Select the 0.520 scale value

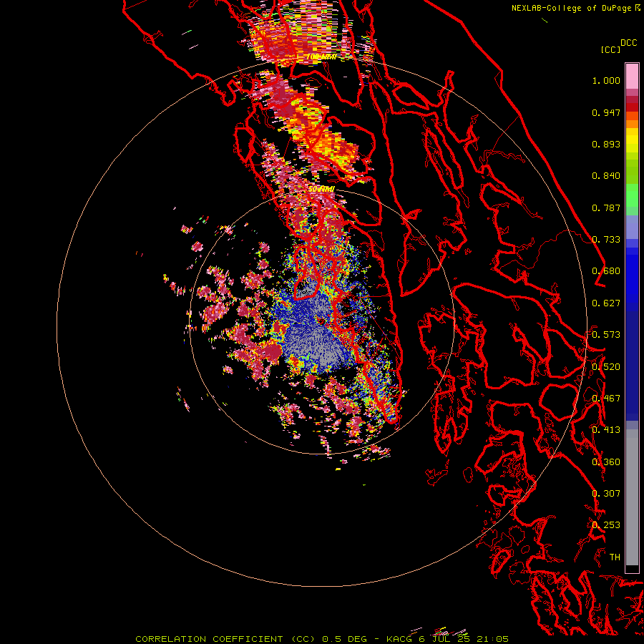(x=606, y=367)
